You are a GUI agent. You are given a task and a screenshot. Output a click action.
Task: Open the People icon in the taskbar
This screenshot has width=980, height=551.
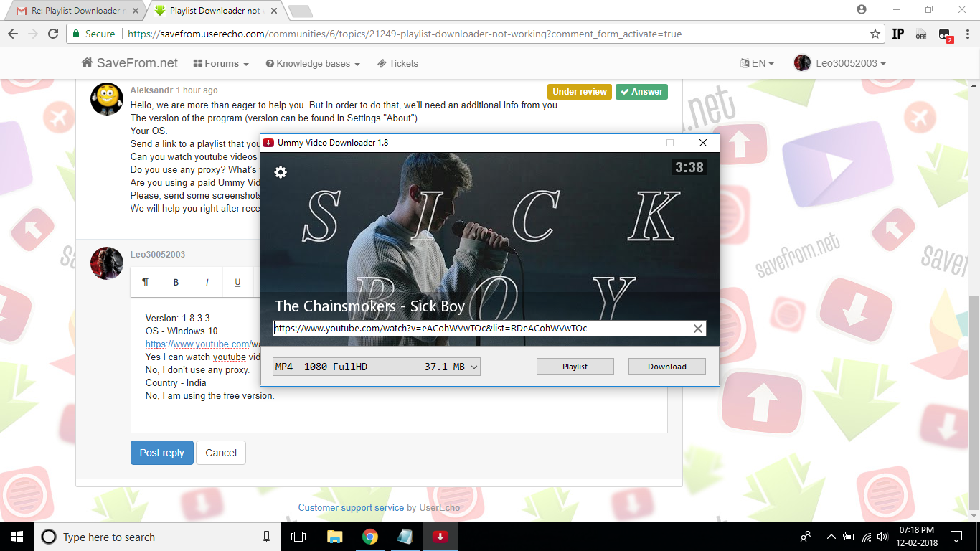click(806, 537)
